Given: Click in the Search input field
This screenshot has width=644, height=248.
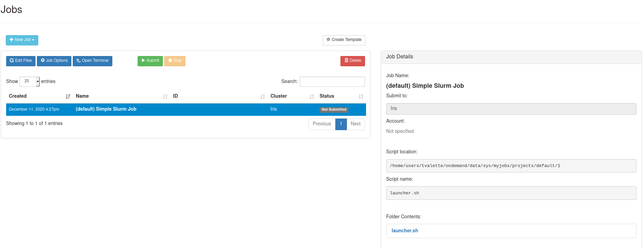Looking at the screenshot, I should point(332,82).
